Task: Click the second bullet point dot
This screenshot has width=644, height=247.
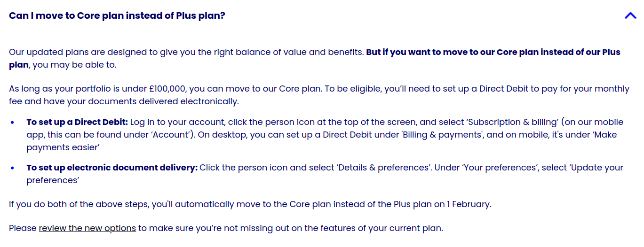Action: click(14, 168)
